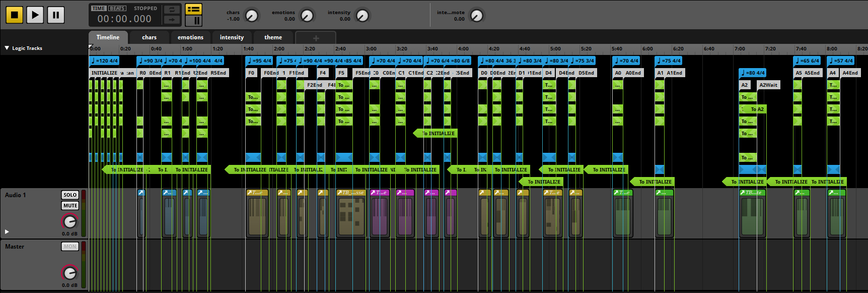Expand the Audio 1 track disclosure triangle

(7, 232)
